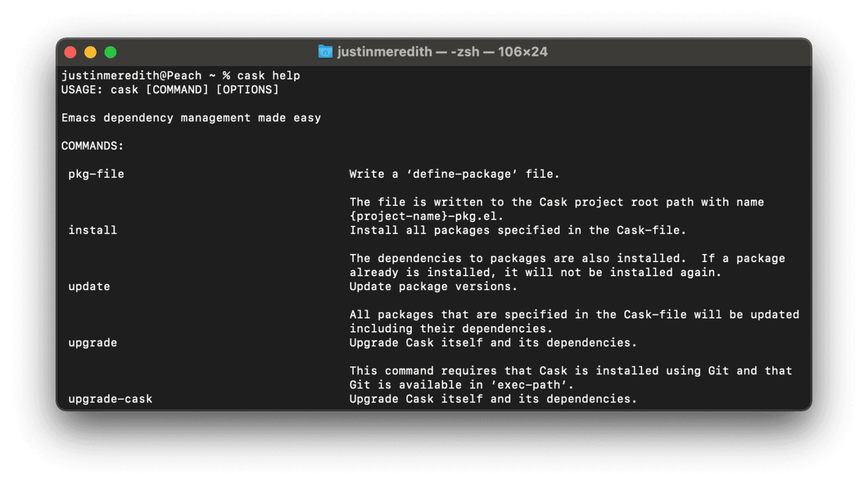Select the USAGE line text
The height and width of the screenshot is (485, 868).
(170, 89)
